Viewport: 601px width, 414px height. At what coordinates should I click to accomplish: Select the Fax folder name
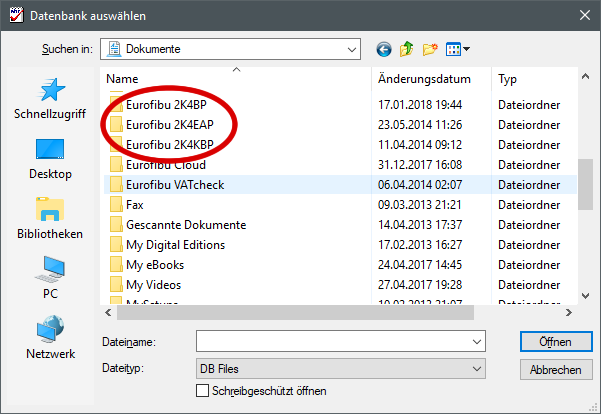coord(135,205)
